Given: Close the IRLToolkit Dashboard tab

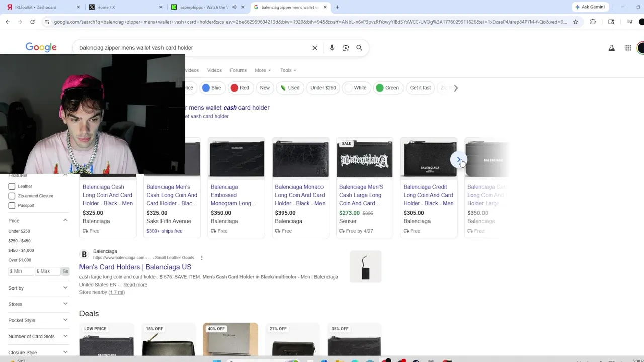Looking at the screenshot, I should pyautogui.click(x=78, y=7).
